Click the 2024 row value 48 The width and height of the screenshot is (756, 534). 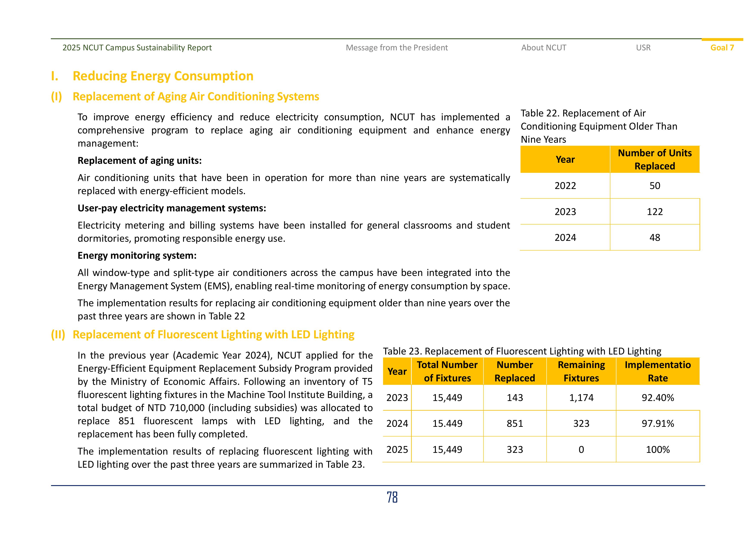[x=655, y=238]
